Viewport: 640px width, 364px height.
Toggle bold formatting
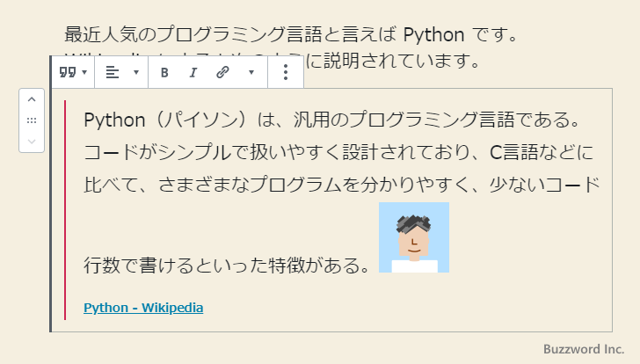pyautogui.click(x=164, y=72)
